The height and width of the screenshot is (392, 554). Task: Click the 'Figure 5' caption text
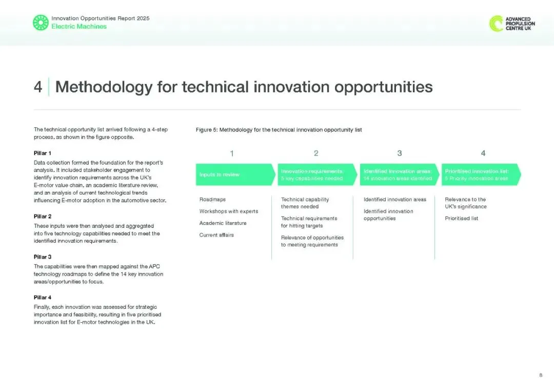279,130
